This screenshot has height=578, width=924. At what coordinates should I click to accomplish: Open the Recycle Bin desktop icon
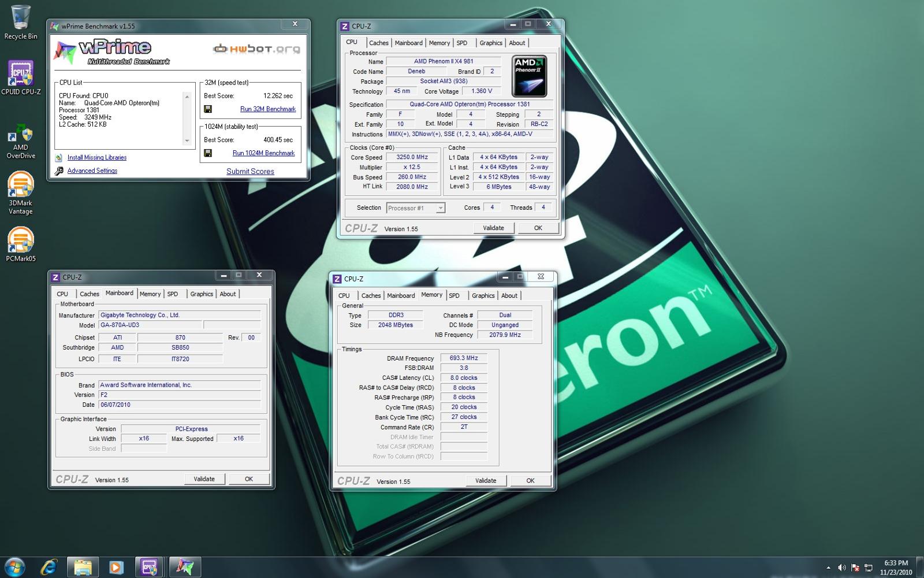(x=21, y=23)
